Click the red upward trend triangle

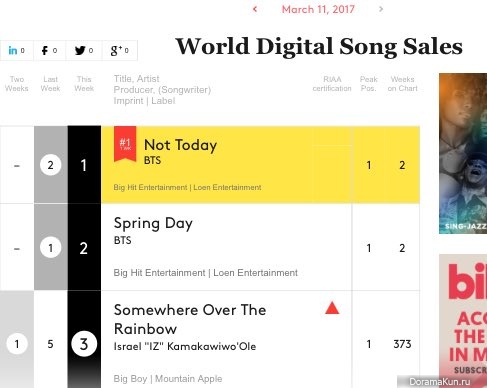pos(332,308)
